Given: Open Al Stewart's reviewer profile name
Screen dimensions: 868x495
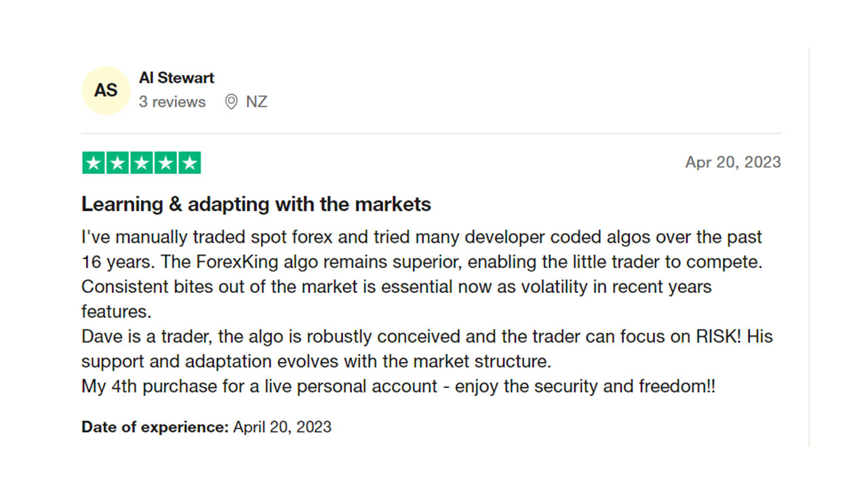Looking at the screenshot, I should 176,78.
